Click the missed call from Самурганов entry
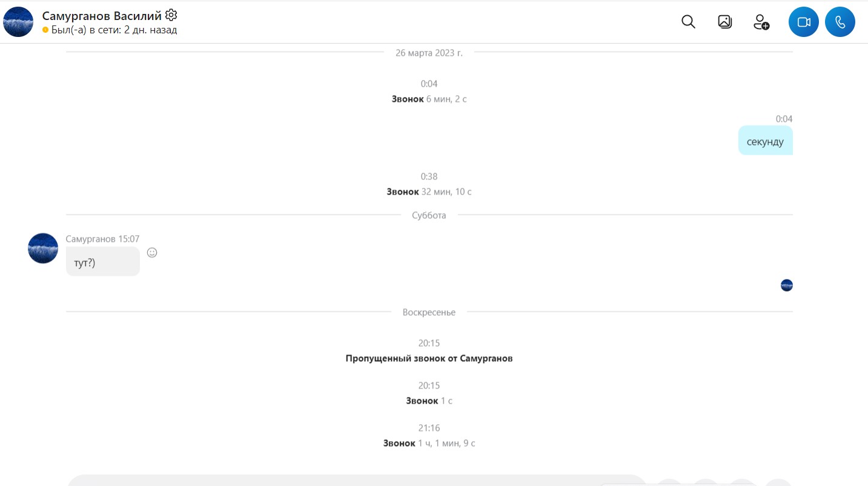The image size is (868, 486). (x=429, y=358)
